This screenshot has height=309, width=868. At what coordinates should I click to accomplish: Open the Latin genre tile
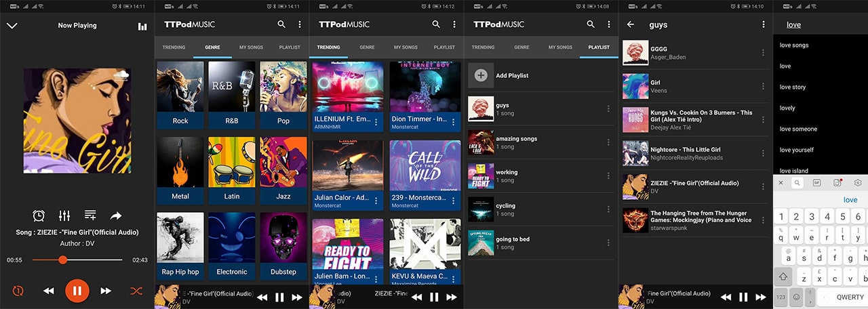pos(232,171)
